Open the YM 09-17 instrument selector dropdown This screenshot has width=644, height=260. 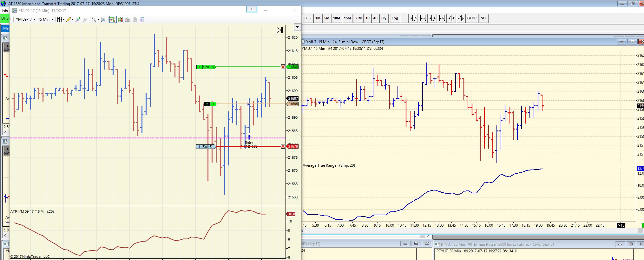(x=25, y=19)
